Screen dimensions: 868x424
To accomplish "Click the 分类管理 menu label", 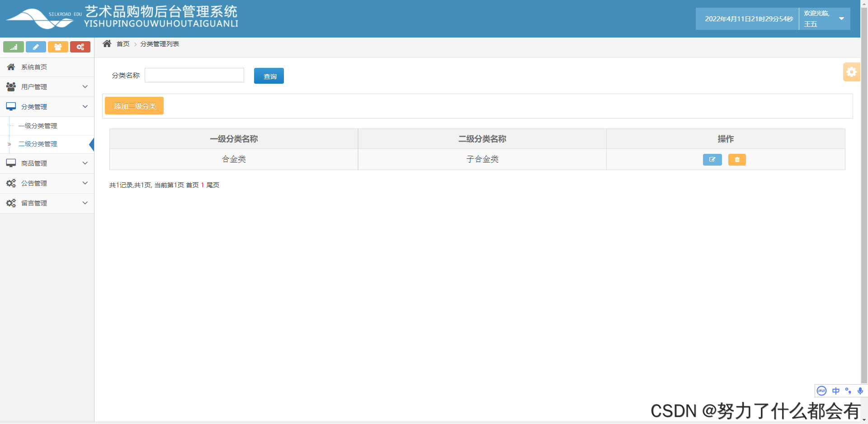I will tap(34, 107).
